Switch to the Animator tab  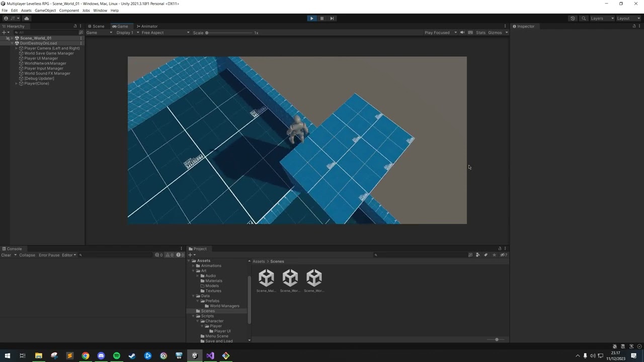(x=147, y=26)
